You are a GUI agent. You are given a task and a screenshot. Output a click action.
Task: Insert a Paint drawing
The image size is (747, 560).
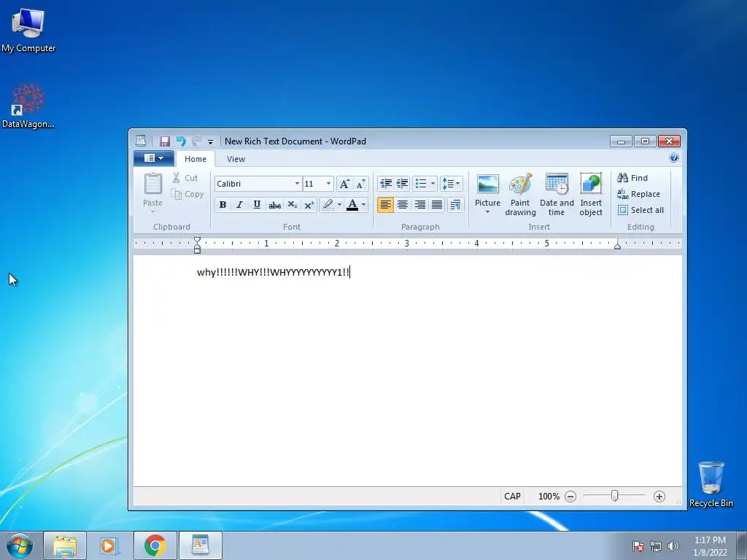pyautogui.click(x=520, y=195)
